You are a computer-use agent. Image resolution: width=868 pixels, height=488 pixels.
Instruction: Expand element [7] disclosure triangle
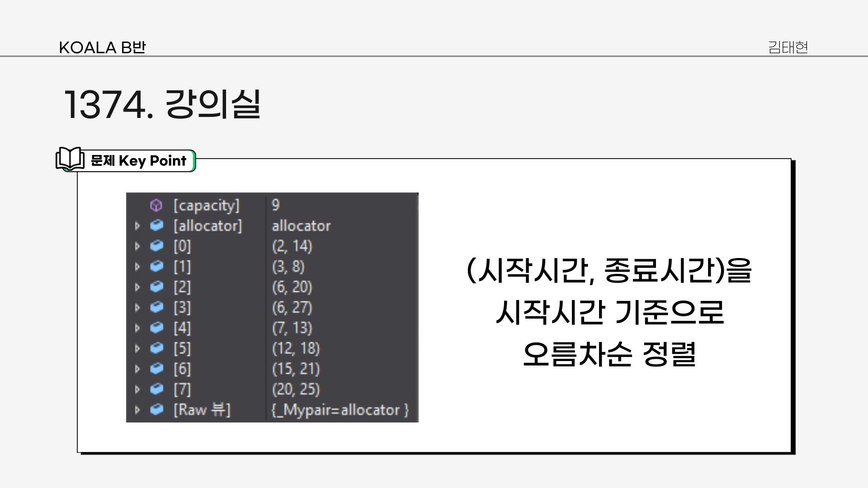137,389
